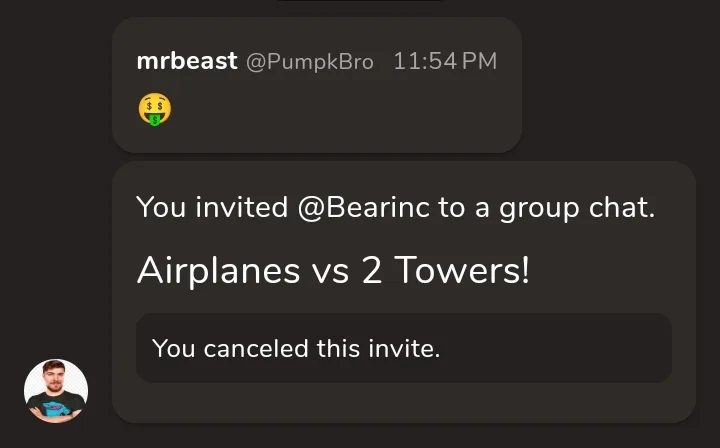Image resolution: width=720 pixels, height=448 pixels.
Task: Select the emoji message bubble's empty area
Action: [349, 110]
